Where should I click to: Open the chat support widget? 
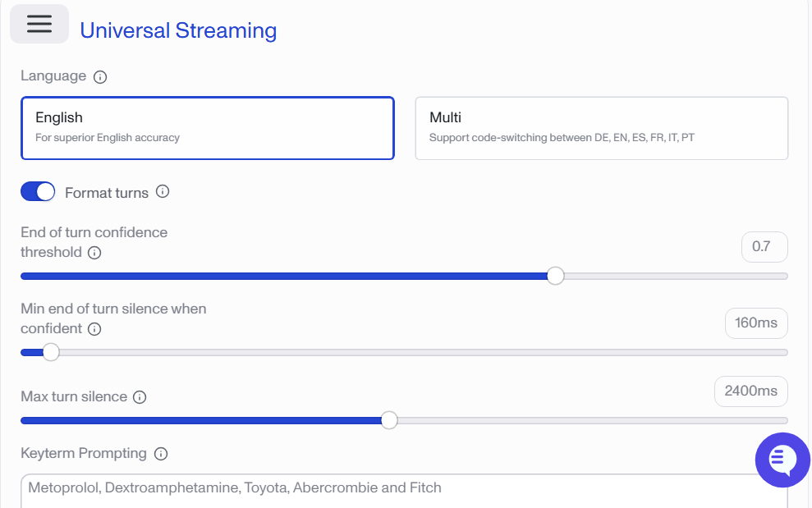tap(782, 460)
